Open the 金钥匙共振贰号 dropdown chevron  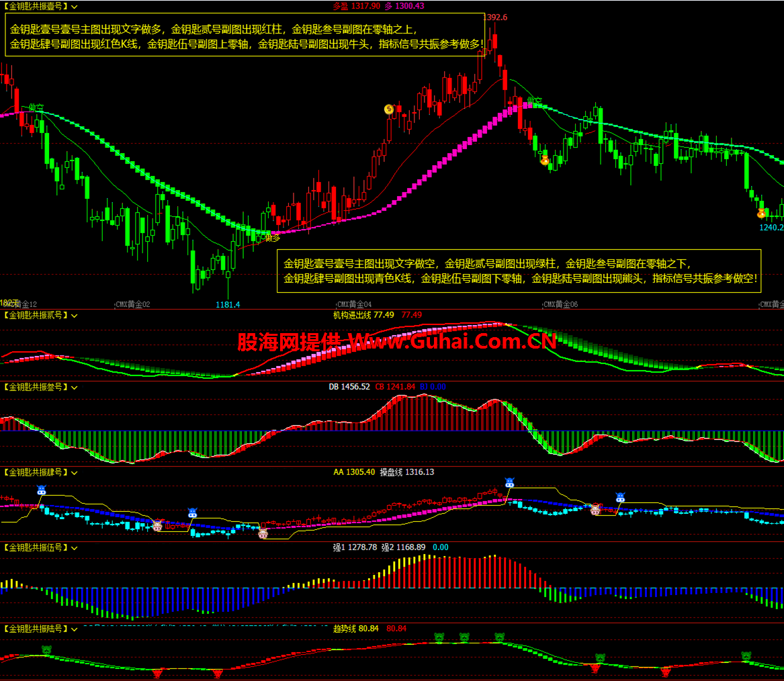point(74,315)
